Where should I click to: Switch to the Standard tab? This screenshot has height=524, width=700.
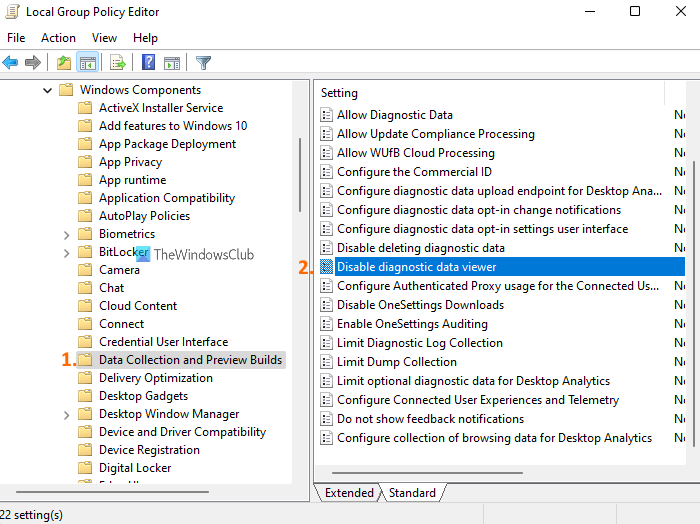pyautogui.click(x=412, y=493)
